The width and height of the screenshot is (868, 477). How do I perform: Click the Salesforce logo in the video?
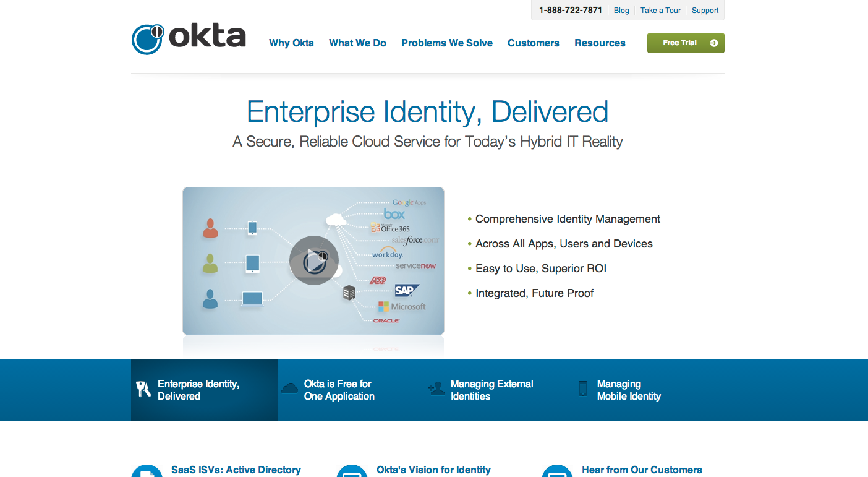pos(415,239)
